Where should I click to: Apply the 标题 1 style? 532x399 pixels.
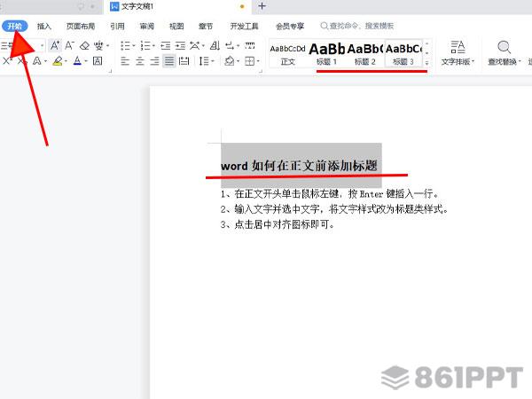coord(326,54)
